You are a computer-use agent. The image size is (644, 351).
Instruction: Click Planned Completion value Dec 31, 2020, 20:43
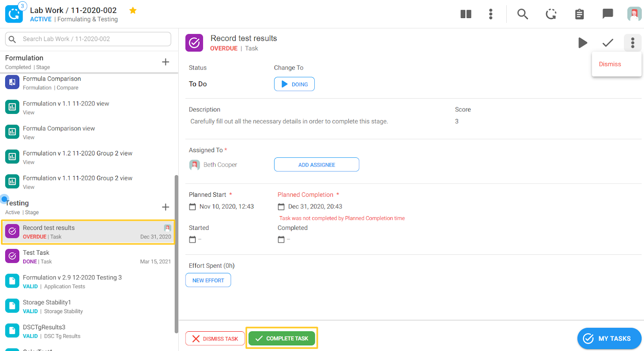[x=315, y=206]
